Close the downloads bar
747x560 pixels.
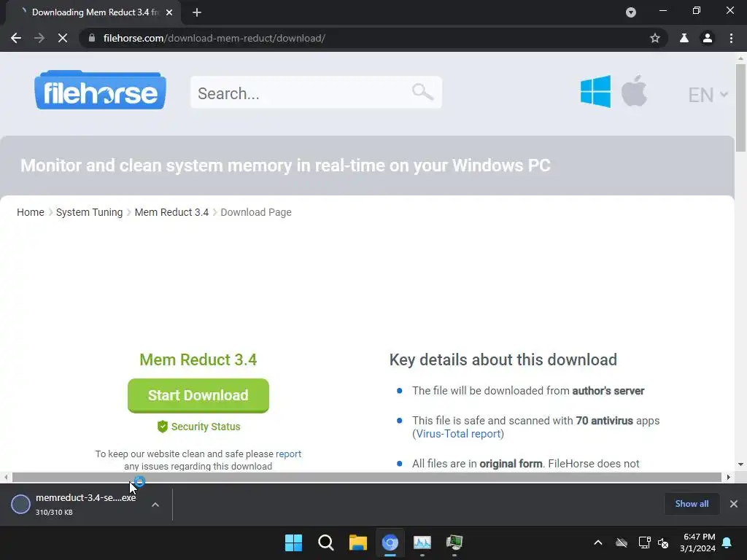[734, 504]
